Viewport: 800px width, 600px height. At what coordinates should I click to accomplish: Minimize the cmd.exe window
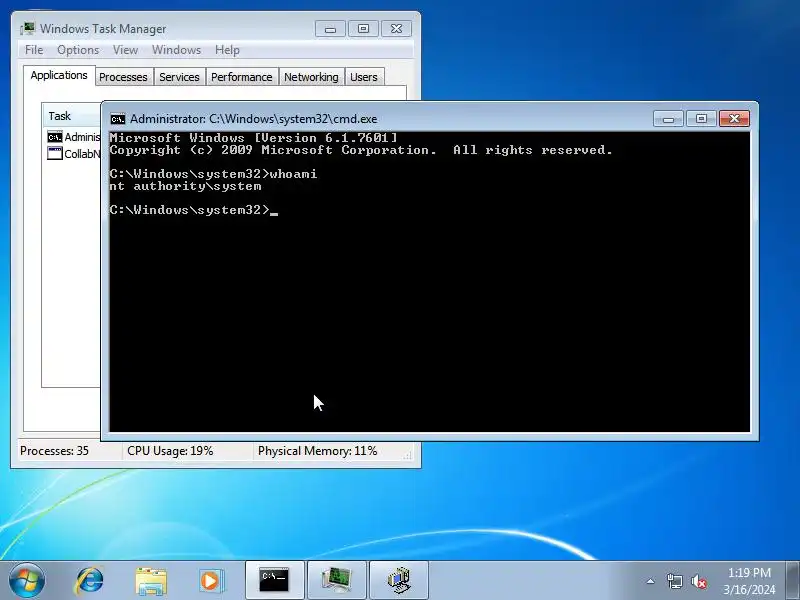(x=668, y=119)
